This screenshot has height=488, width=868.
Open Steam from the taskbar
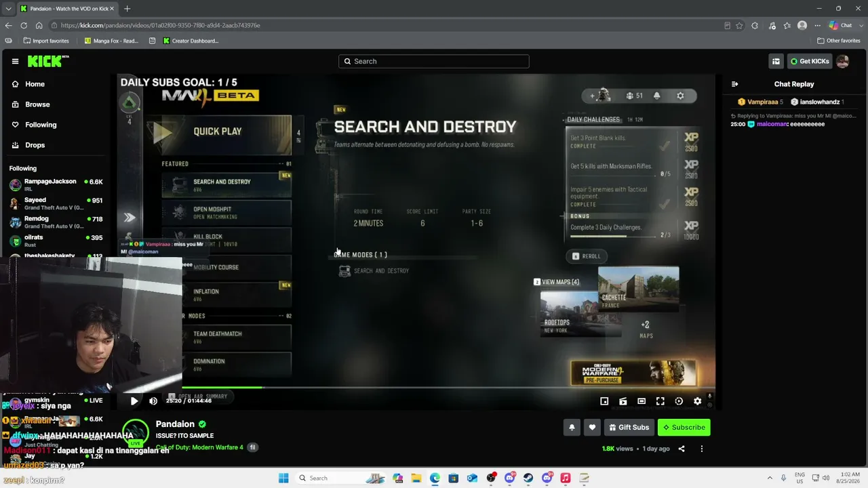coord(528,478)
